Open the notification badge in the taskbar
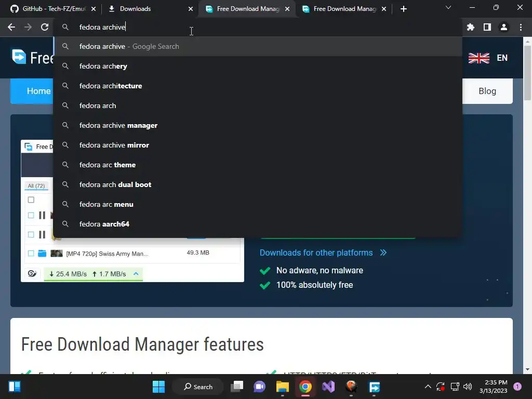Image resolution: width=532 pixels, height=399 pixels. [x=517, y=387]
